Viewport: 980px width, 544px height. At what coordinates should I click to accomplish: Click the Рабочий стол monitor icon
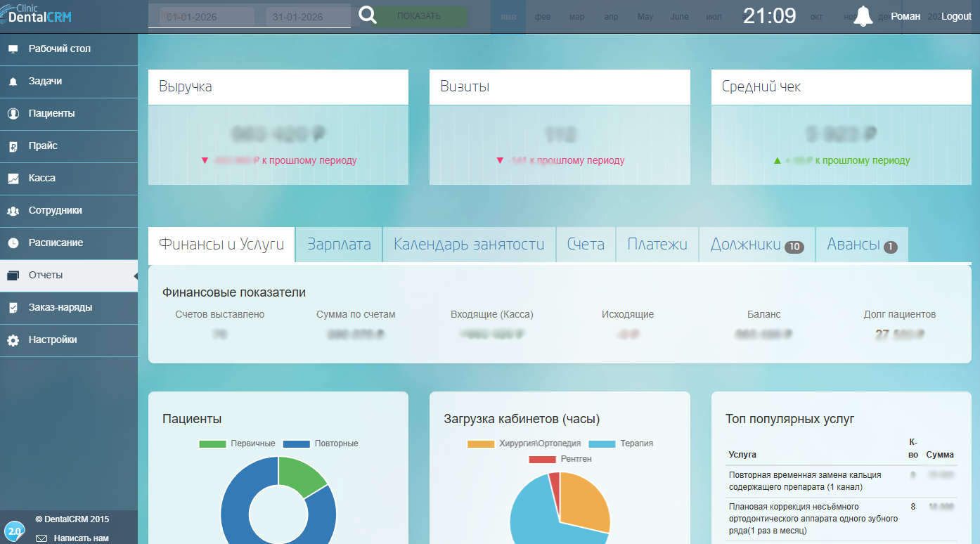[x=13, y=49]
